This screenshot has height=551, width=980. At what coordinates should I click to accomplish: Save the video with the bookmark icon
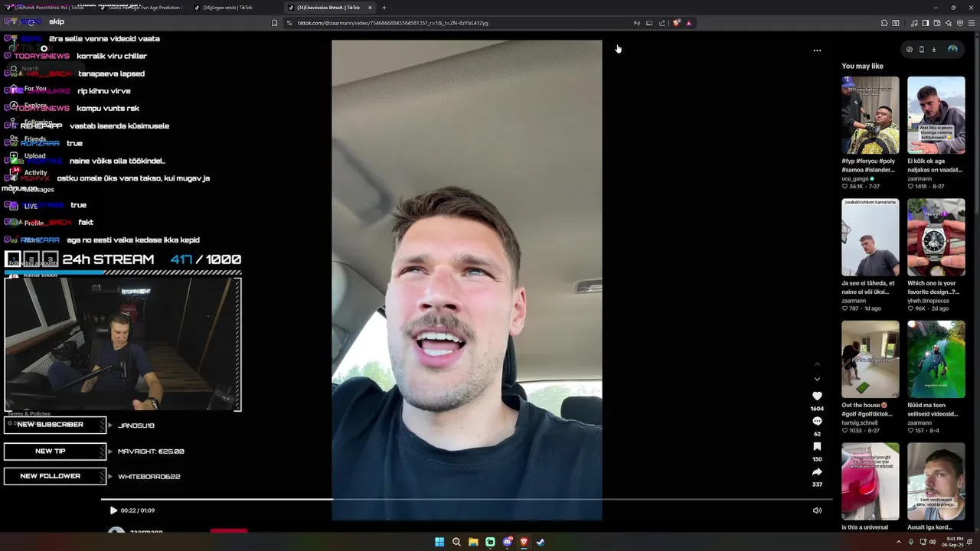click(x=817, y=447)
